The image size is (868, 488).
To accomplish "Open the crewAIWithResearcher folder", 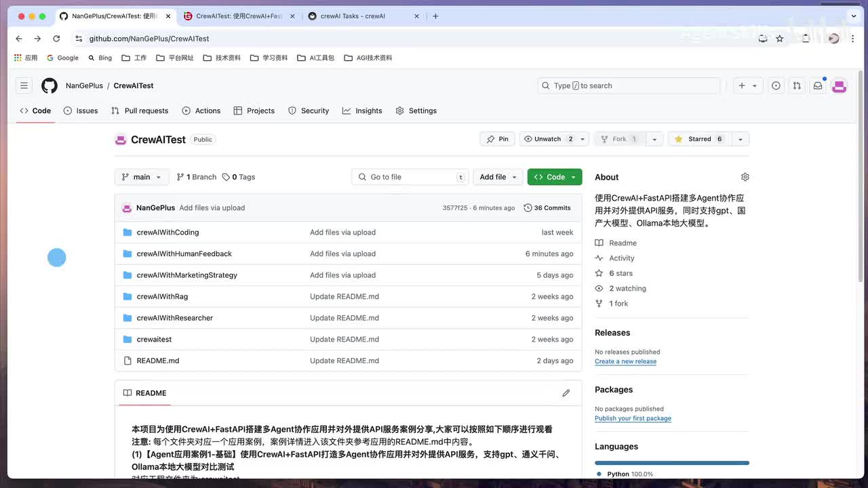I will tap(175, 318).
